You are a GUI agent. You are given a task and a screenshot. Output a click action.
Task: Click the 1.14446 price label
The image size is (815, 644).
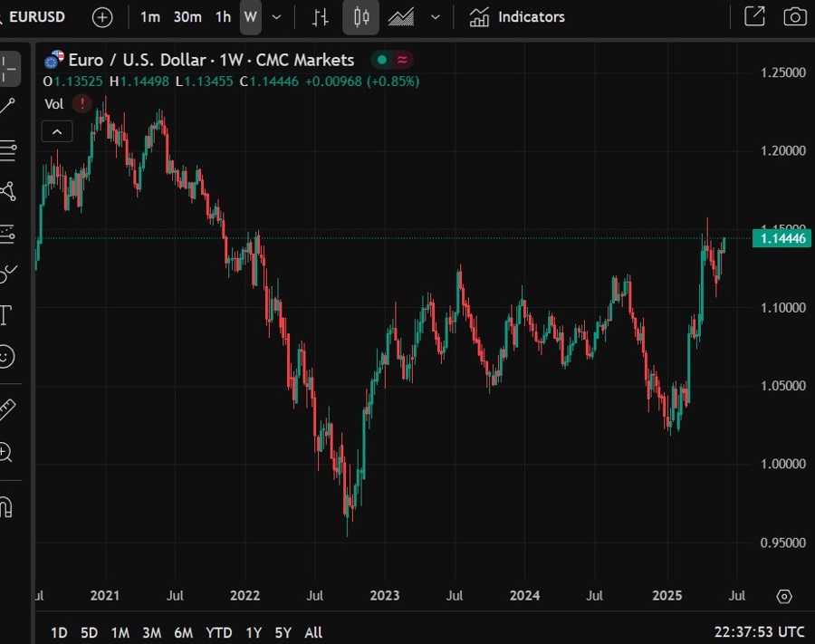pyautogui.click(x=781, y=238)
